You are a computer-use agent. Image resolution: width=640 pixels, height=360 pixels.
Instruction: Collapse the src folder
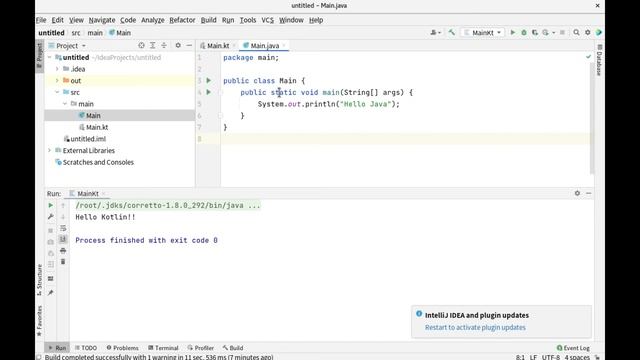[x=57, y=92]
